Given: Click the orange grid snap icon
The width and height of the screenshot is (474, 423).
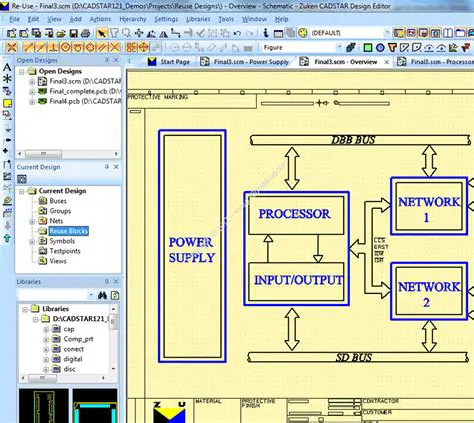Looking at the screenshot, I should [131, 47].
